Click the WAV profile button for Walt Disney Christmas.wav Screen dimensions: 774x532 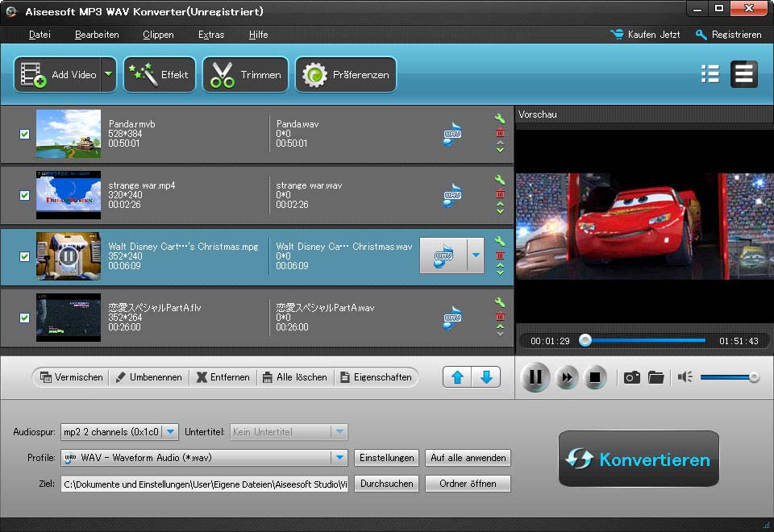443,256
